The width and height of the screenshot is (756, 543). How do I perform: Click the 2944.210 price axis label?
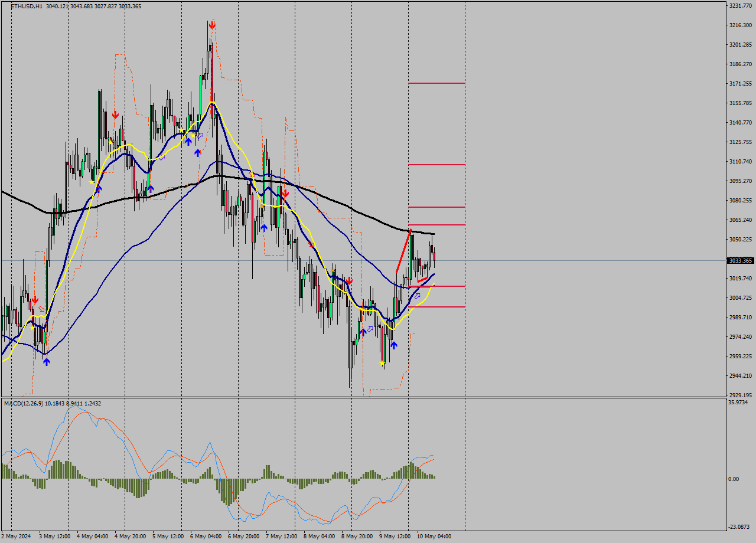tap(741, 376)
